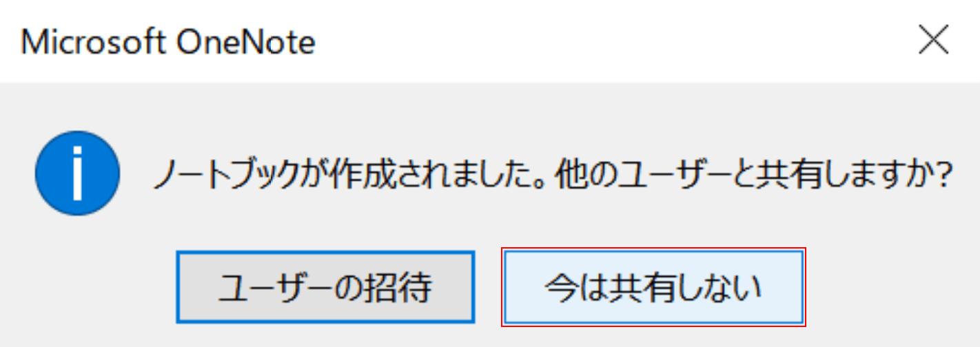The width and height of the screenshot is (980, 347).
Task: Open user invitation via ユーザーの招待
Action: click(x=325, y=287)
